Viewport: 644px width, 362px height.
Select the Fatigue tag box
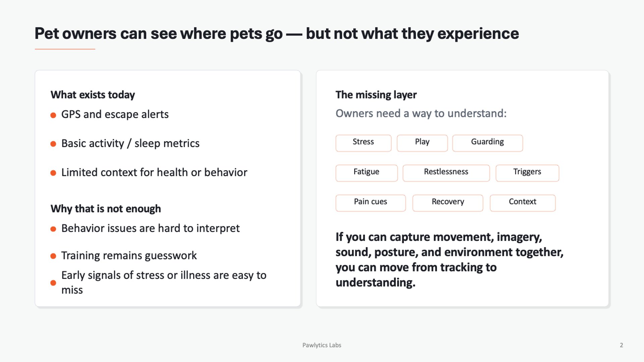pos(366,173)
